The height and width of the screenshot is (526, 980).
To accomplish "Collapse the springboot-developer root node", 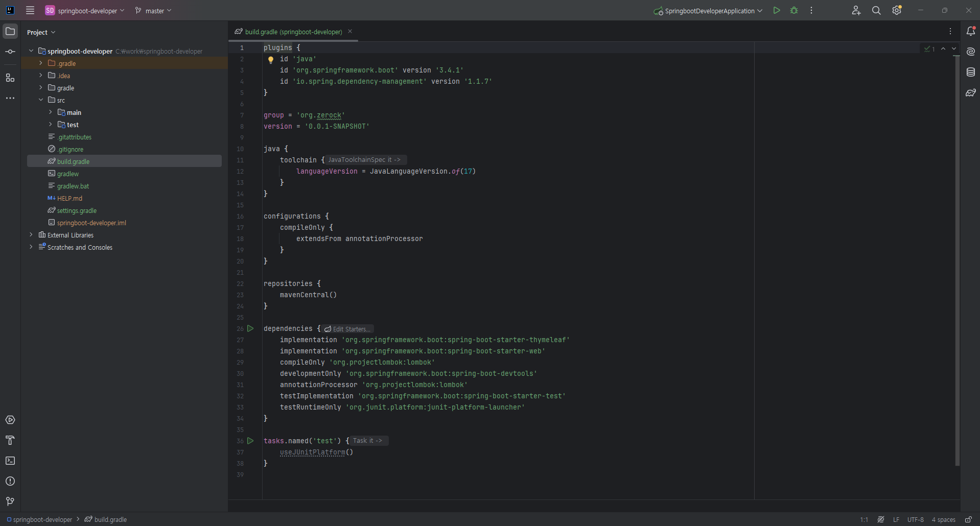I will coord(31,51).
